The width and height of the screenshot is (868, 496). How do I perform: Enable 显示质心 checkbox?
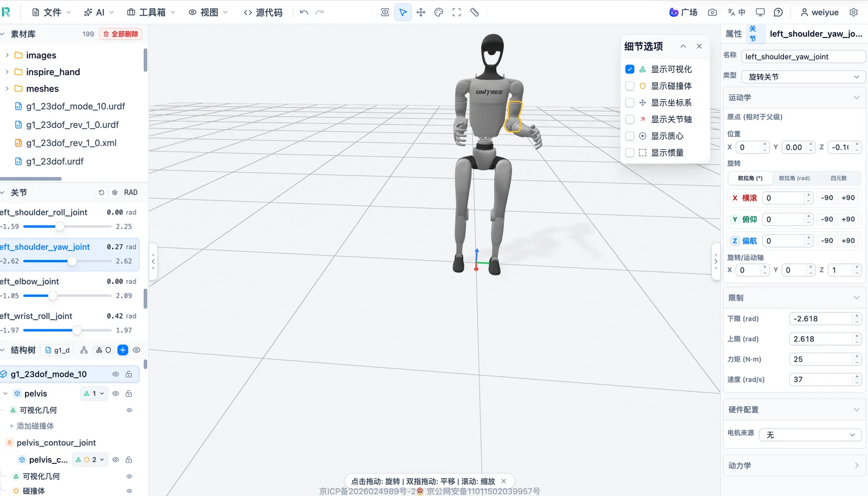tap(630, 136)
